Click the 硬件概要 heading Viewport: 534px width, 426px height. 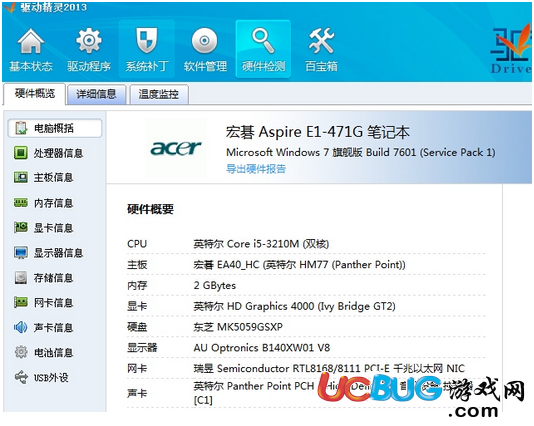pos(150,209)
